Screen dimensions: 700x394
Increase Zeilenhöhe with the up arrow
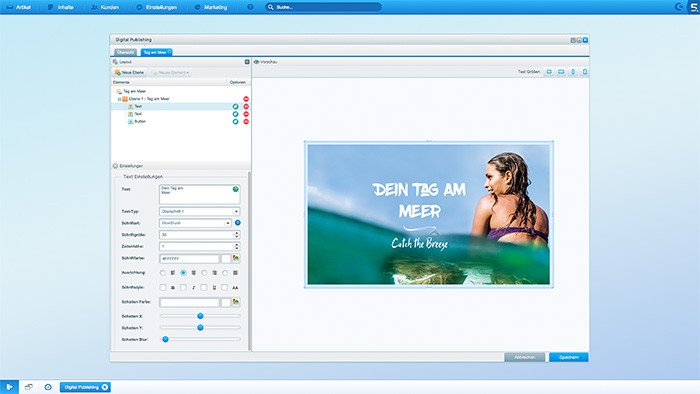pyautogui.click(x=237, y=244)
